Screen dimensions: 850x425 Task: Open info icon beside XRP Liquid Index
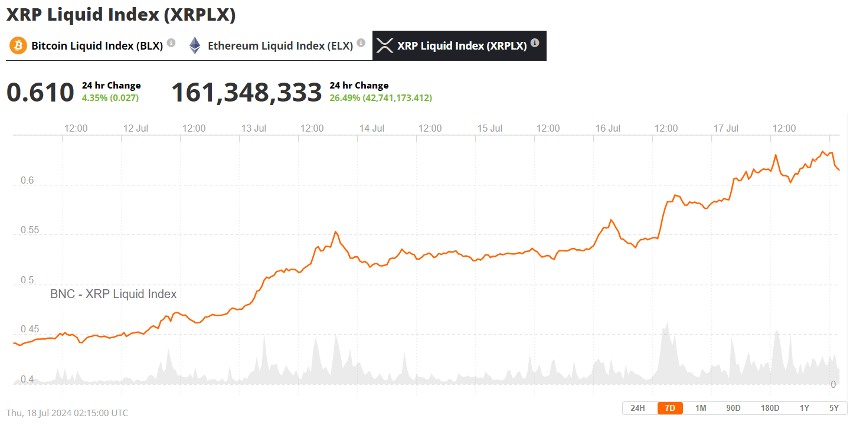[x=535, y=43]
